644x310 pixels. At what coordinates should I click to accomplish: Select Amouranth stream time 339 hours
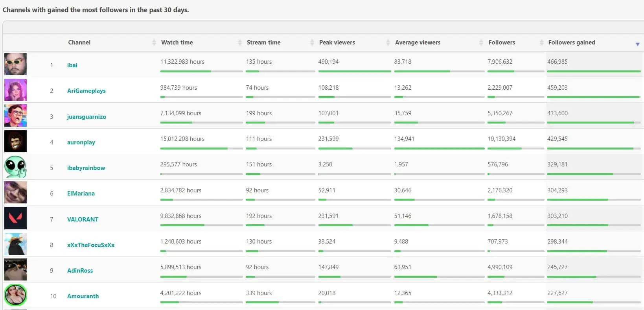click(x=259, y=293)
